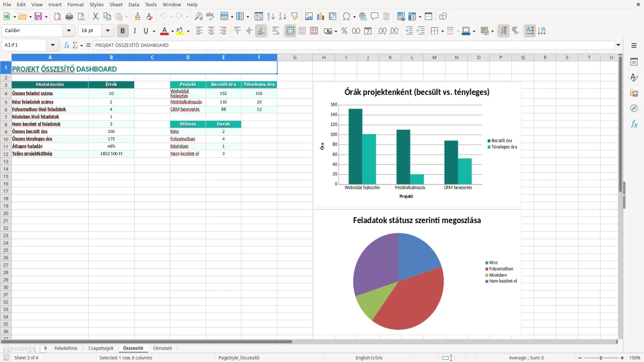
Task: Click the Increase Indent icon
Action: coord(409,31)
